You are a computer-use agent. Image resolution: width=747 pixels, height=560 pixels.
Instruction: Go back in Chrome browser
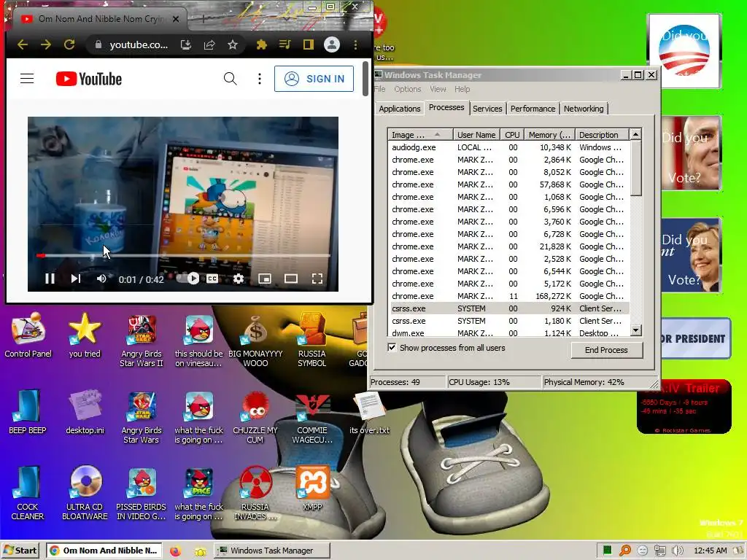23,44
